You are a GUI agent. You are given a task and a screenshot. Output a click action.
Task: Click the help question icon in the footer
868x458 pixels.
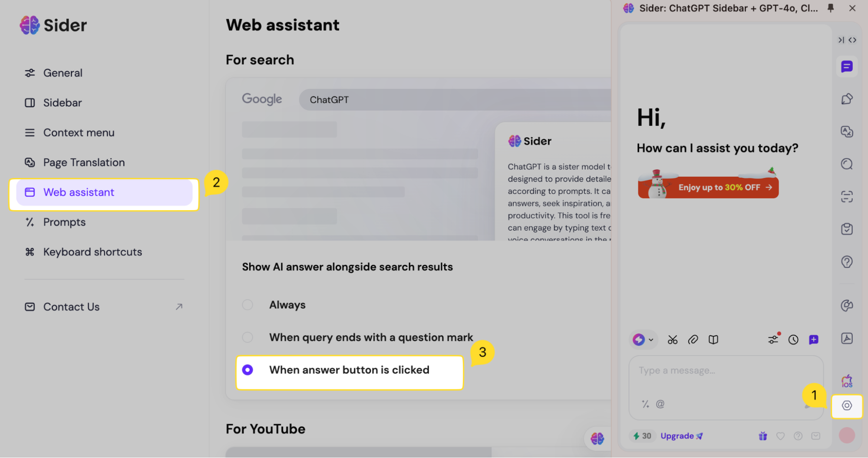[798, 436]
